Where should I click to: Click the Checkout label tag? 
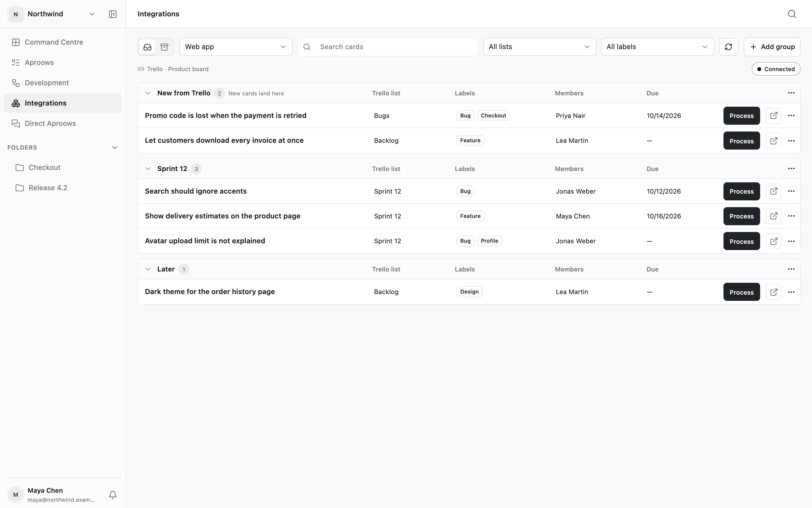[x=493, y=116]
